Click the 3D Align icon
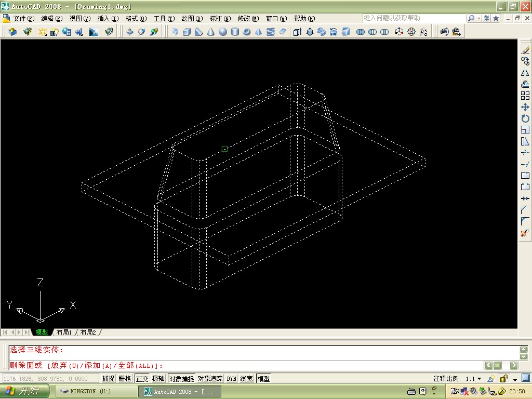This screenshot has width=532, height=399. [x=423, y=32]
